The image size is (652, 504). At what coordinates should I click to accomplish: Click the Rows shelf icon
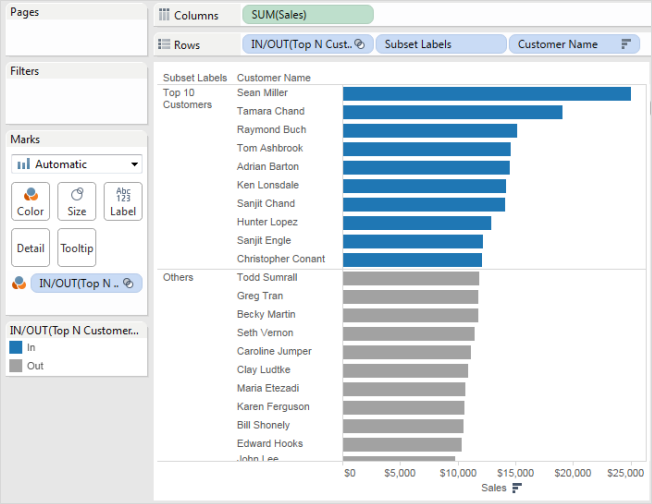165,45
